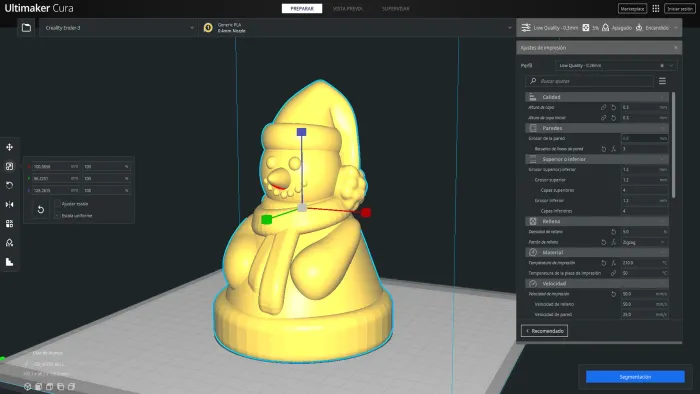Open the Perfil Low Quality dropdown
700x394 pixels.
(616, 66)
